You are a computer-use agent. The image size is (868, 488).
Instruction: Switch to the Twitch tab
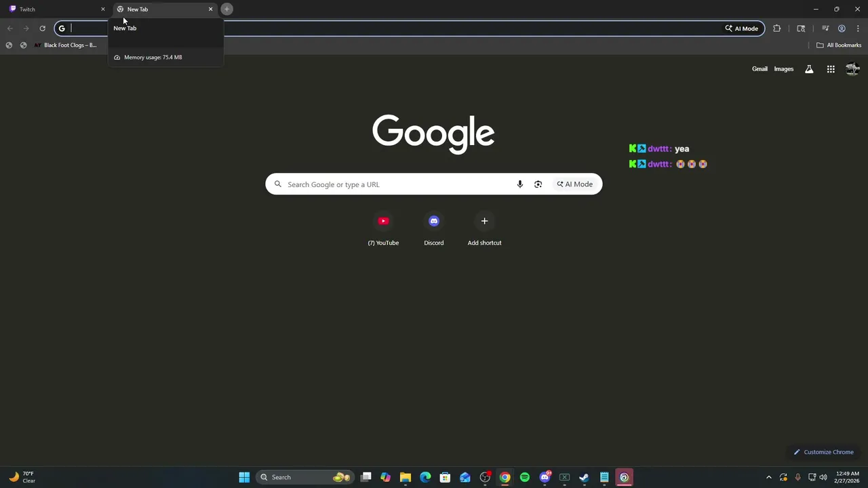[54, 9]
